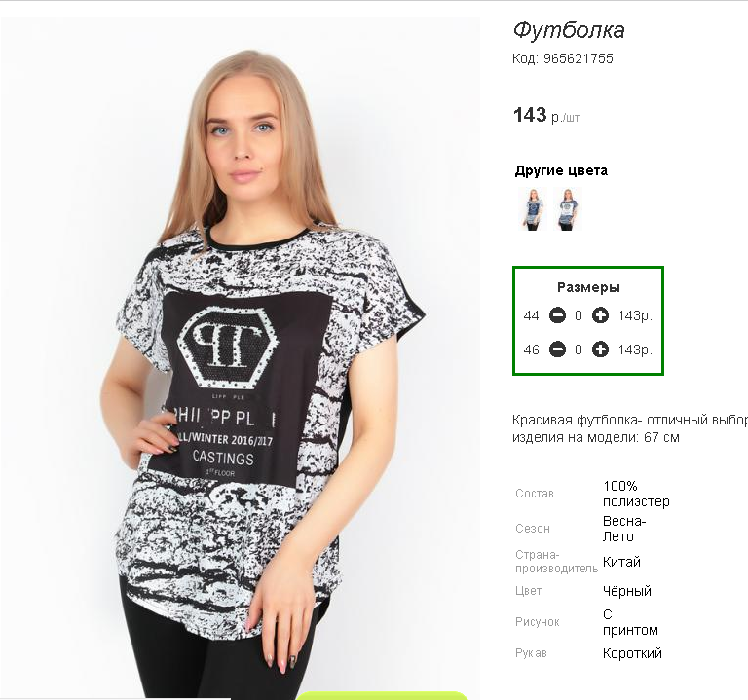The height and width of the screenshot is (700, 748).
Task: Click the Другие цвета heading
Action: (x=561, y=170)
